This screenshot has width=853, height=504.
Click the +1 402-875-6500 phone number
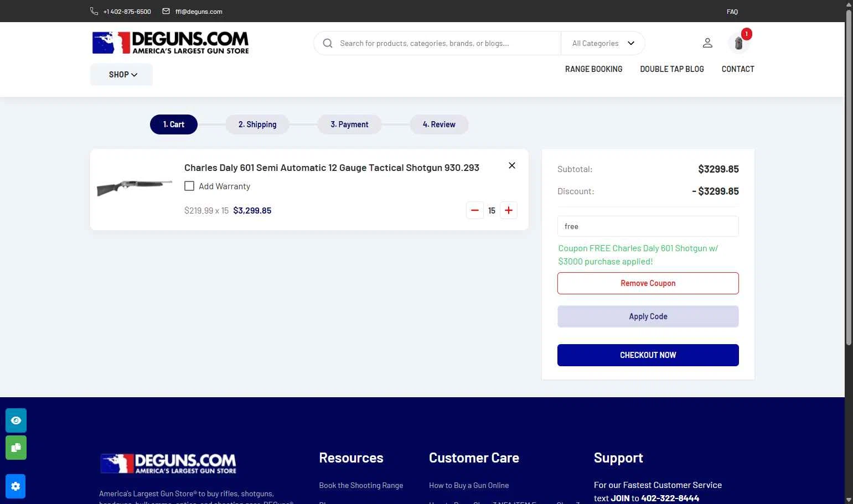coord(127,12)
